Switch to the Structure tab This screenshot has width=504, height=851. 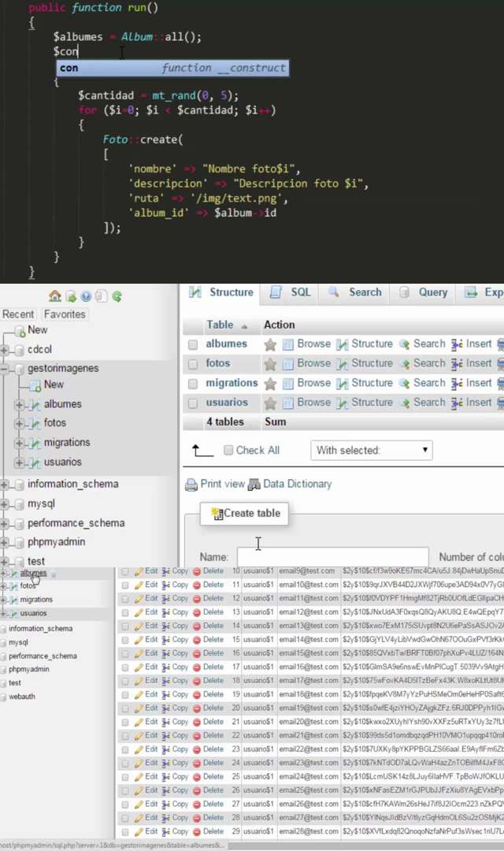(220, 292)
